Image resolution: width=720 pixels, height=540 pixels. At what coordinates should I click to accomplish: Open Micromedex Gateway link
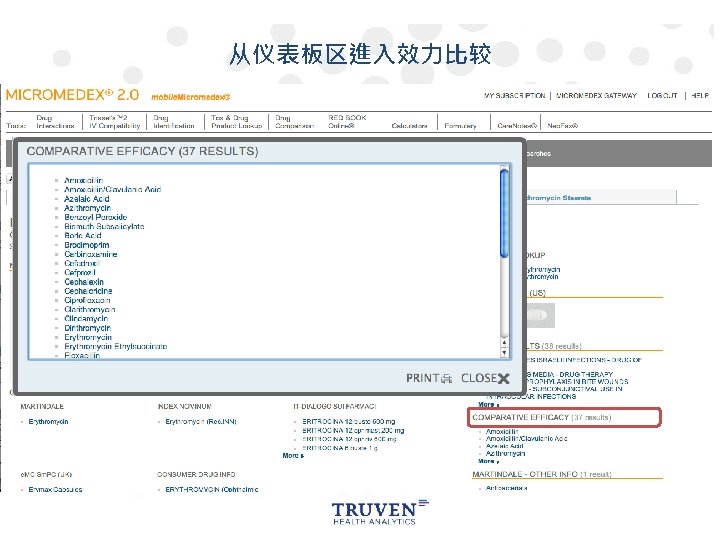pyautogui.click(x=596, y=96)
